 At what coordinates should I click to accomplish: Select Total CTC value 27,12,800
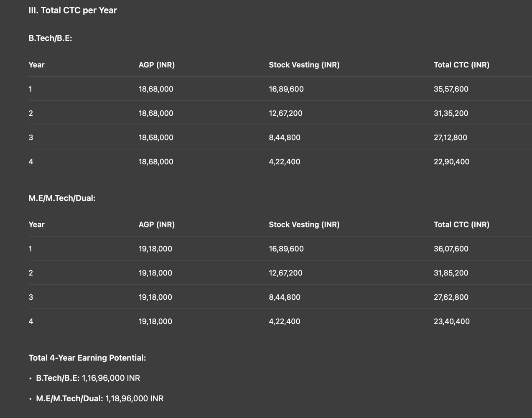(x=451, y=138)
